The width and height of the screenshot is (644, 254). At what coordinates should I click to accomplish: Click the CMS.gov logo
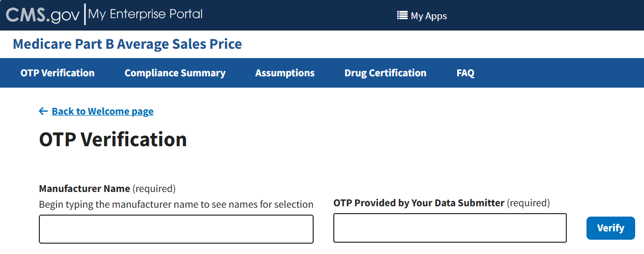pos(42,15)
